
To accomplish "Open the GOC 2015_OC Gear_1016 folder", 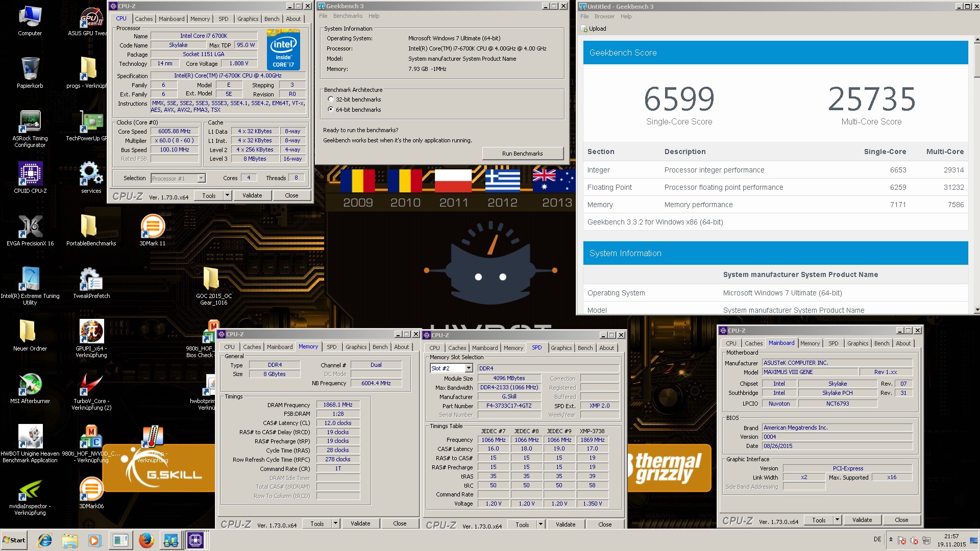I will (213, 286).
